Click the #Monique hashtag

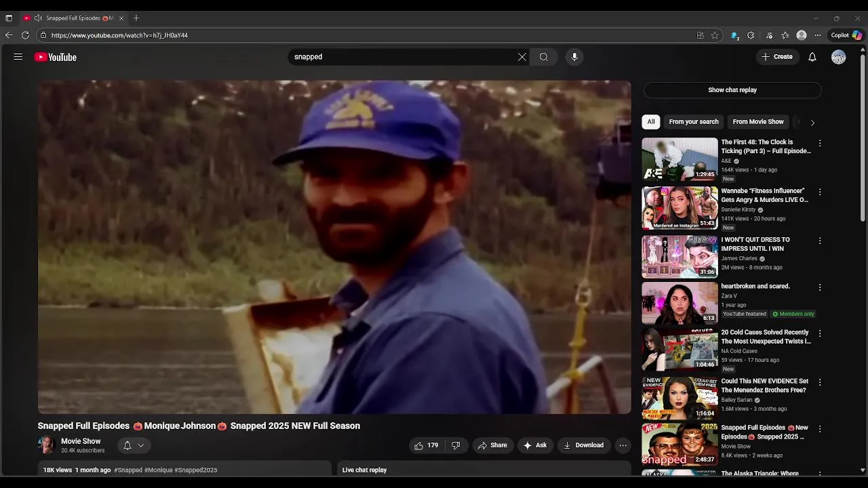pyautogui.click(x=159, y=470)
